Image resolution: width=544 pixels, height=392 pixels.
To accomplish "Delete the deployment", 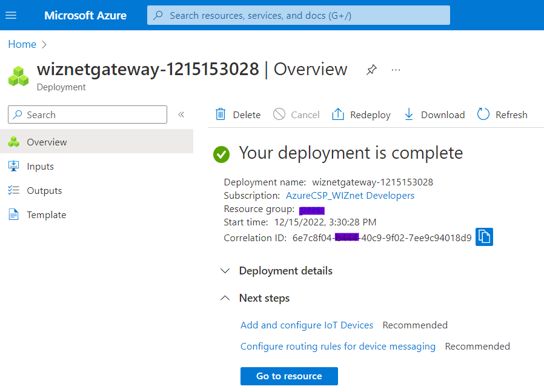I will point(238,115).
